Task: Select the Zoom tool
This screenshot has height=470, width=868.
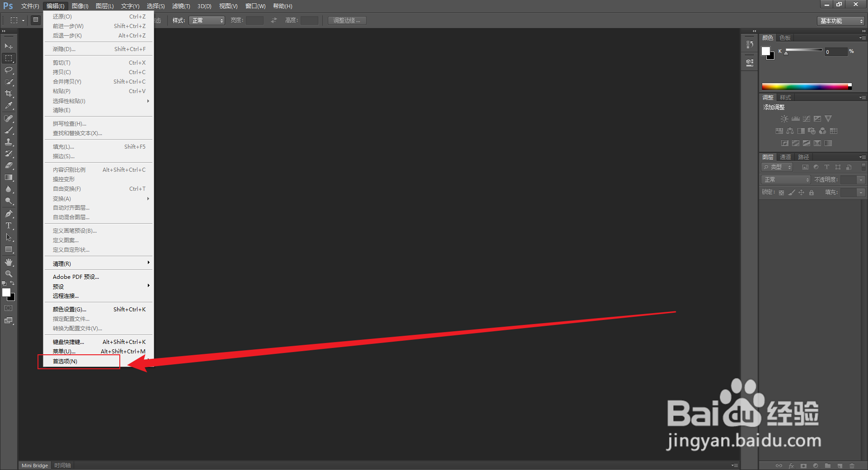Action: [9, 274]
